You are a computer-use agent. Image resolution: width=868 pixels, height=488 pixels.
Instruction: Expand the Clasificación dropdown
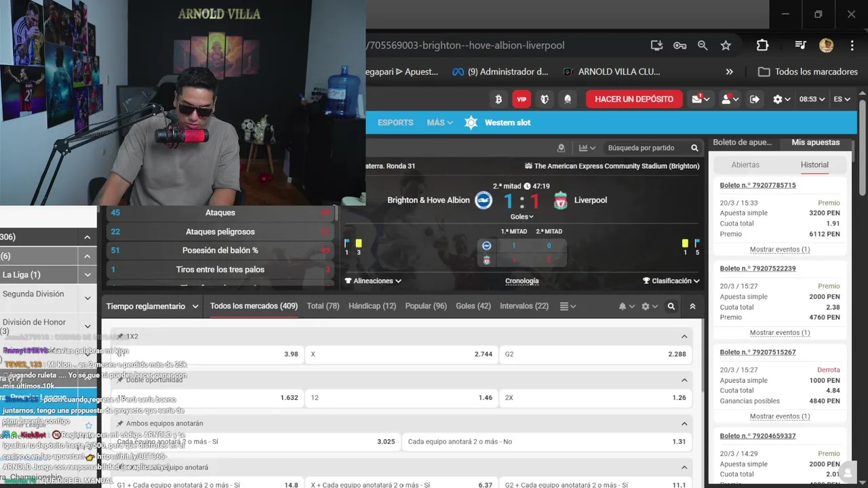click(x=671, y=281)
